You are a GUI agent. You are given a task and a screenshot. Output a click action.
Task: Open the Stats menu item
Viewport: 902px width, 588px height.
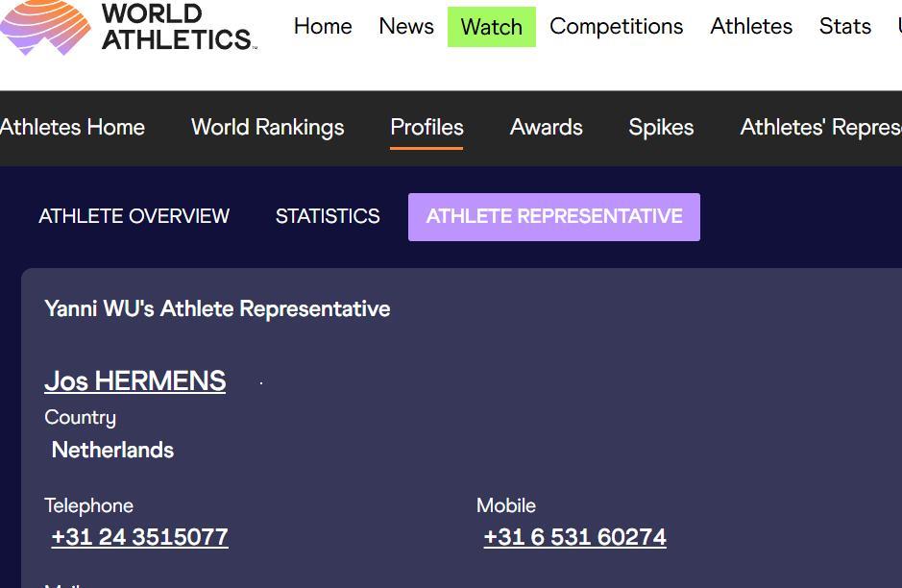pyautogui.click(x=844, y=27)
